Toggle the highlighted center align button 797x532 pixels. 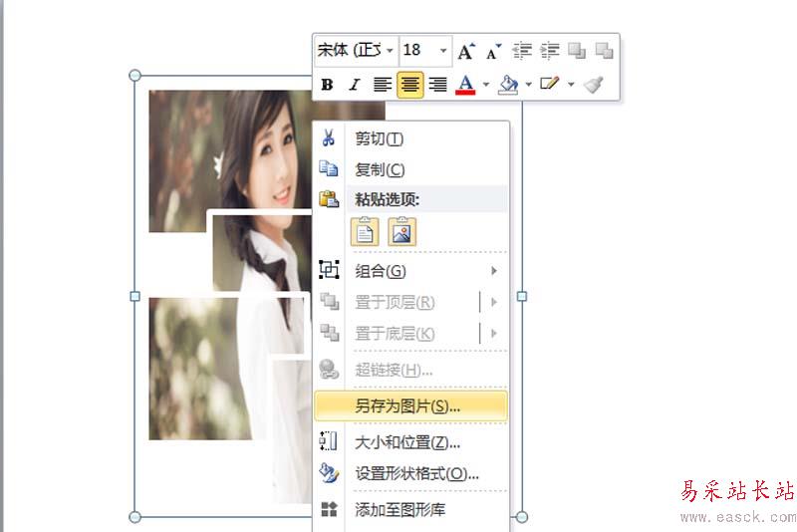409,85
